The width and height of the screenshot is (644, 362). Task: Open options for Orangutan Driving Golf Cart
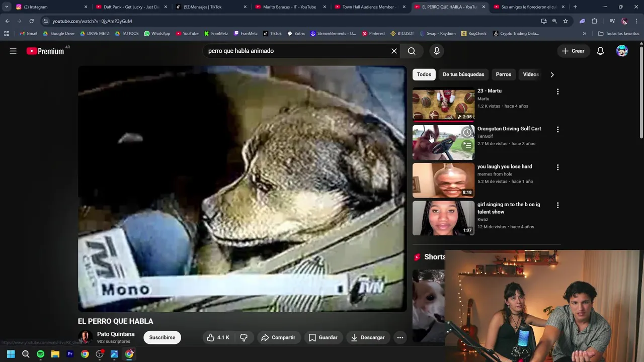[x=557, y=129]
